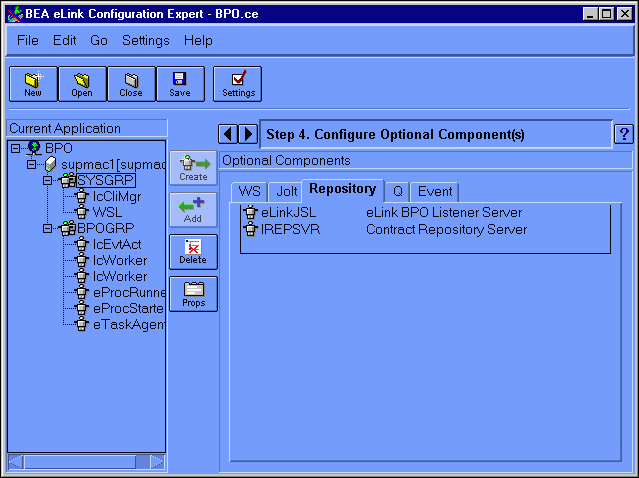Click 'Contract Repository Server' description
Image resolution: width=639 pixels, height=478 pixels.
(447, 229)
